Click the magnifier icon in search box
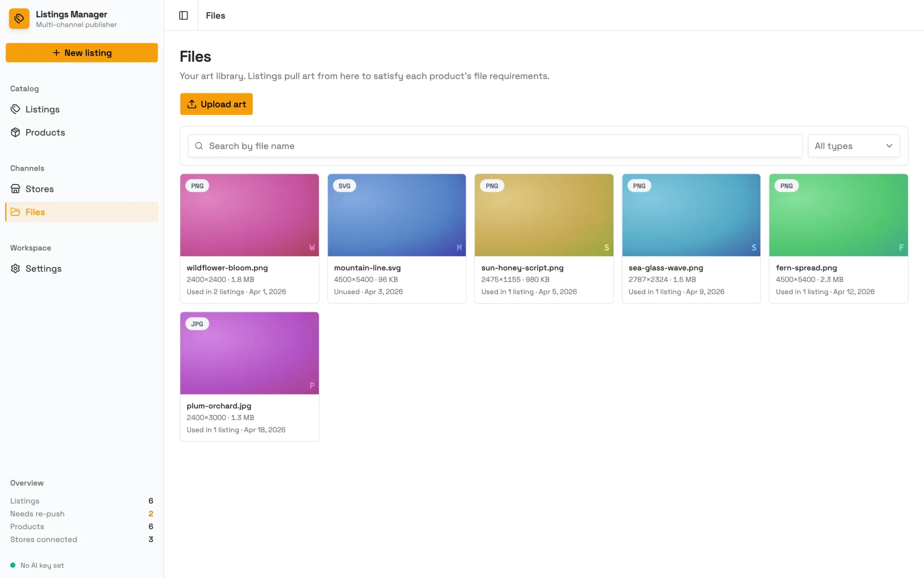The width and height of the screenshot is (924, 578). tap(199, 146)
